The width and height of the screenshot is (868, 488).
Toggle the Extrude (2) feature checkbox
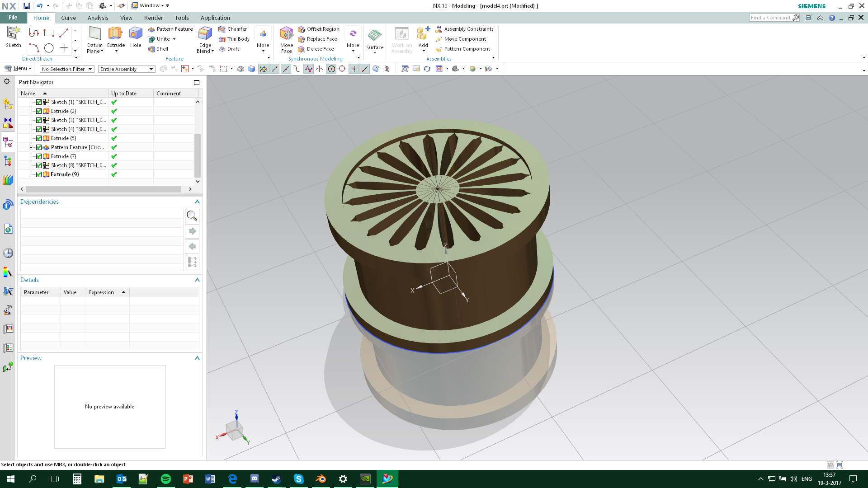[39, 111]
